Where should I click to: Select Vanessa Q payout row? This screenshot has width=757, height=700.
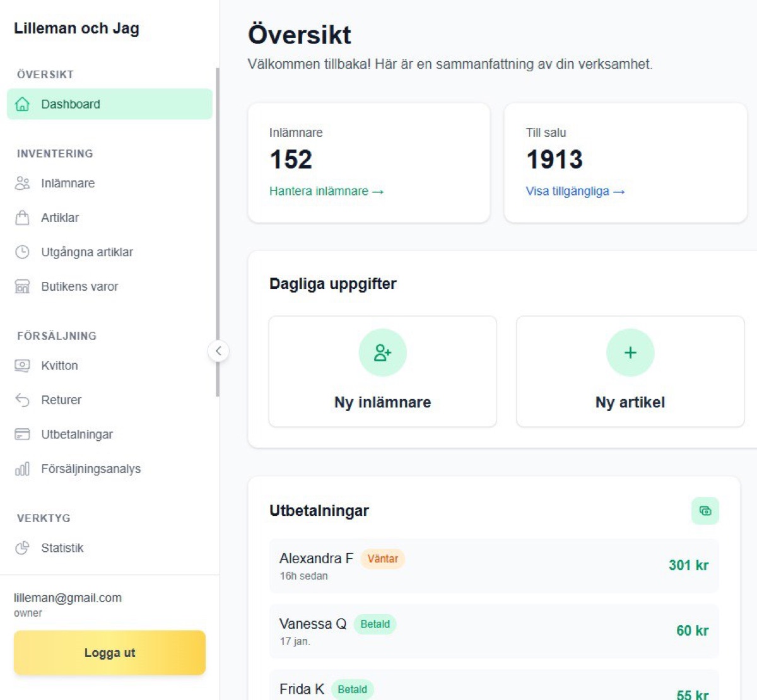click(494, 631)
